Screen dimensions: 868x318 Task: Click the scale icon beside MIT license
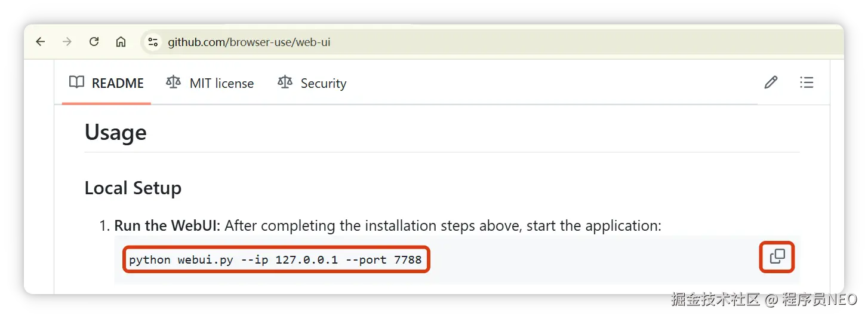pyautogui.click(x=173, y=82)
